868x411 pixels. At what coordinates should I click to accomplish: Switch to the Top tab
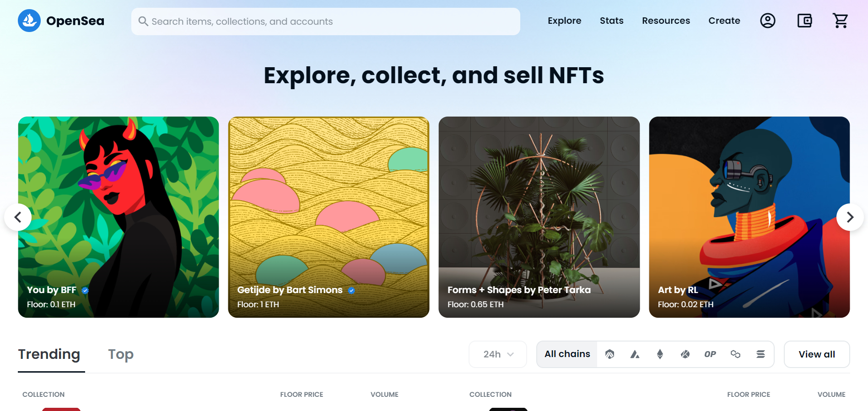(x=121, y=354)
